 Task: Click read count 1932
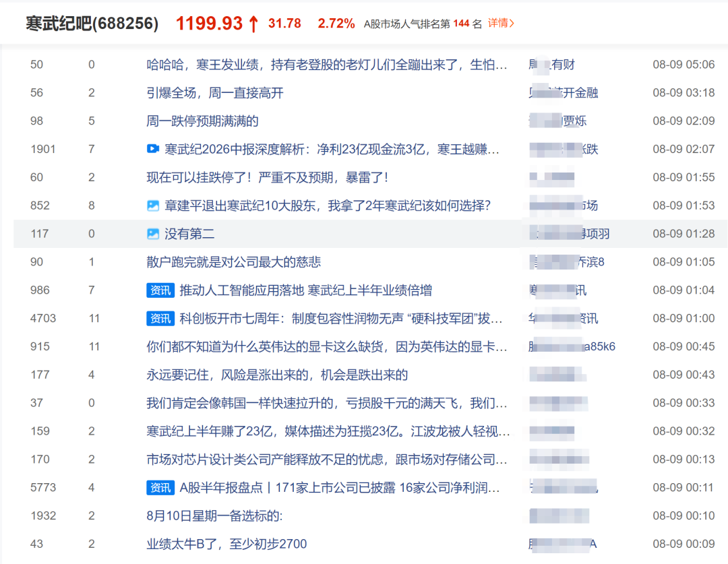pyautogui.click(x=43, y=515)
